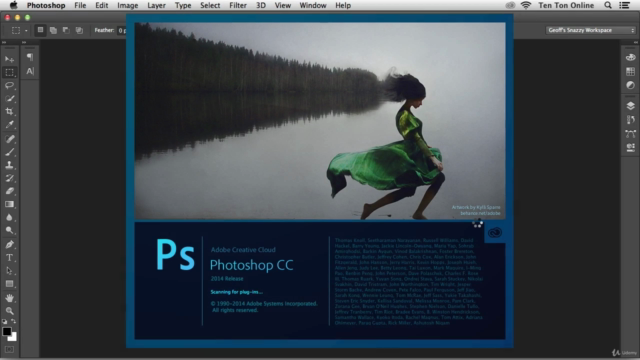Open the Help menu
Image resolution: width=640 pixels, height=360 pixels.
pos(343,5)
